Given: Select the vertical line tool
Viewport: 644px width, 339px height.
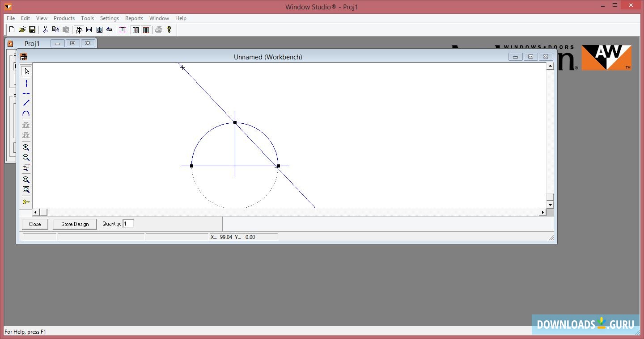Looking at the screenshot, I should 26,84.
